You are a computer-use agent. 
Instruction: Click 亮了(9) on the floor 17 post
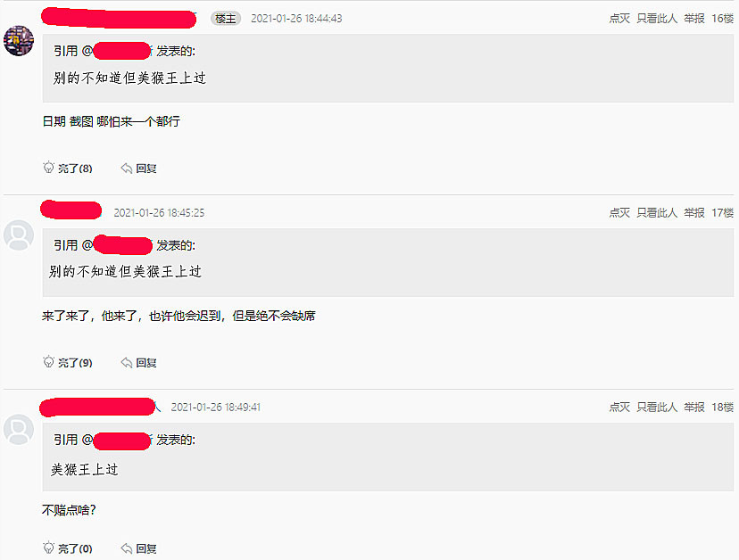click(x=75, y=363)
